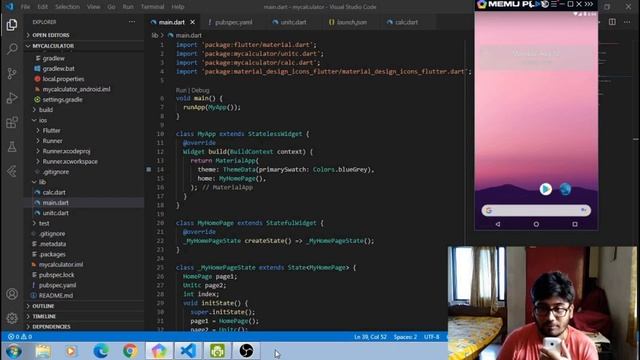Open Run and Debug view
Image resolution: width=640 pixels, height=360 pixels.
(12, 98)
